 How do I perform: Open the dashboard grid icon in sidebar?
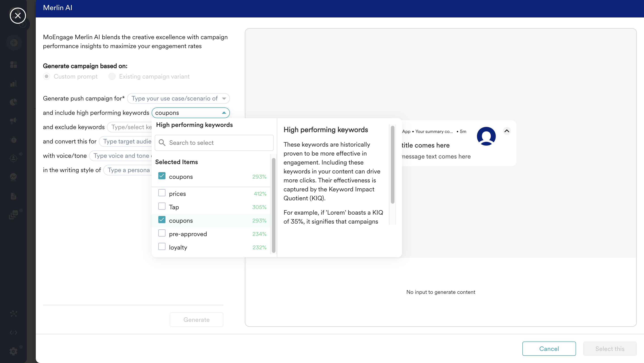tap(14, 65)
